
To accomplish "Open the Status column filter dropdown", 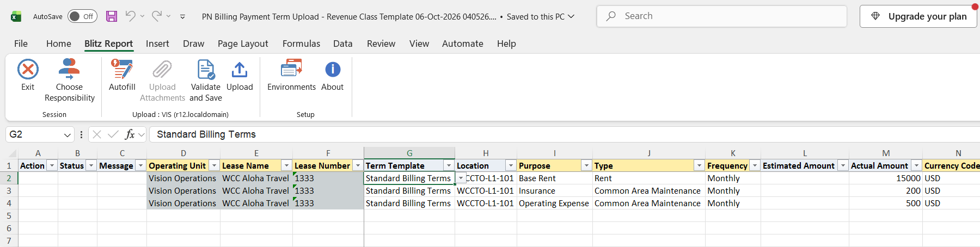I will click(x=91, y=165).
